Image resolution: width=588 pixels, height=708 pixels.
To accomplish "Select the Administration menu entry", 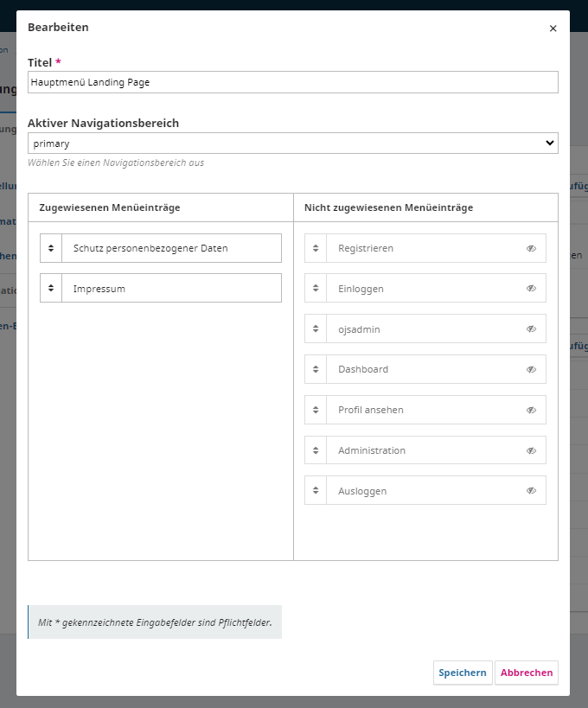I will pyautogui.click(x=424, y=450).
